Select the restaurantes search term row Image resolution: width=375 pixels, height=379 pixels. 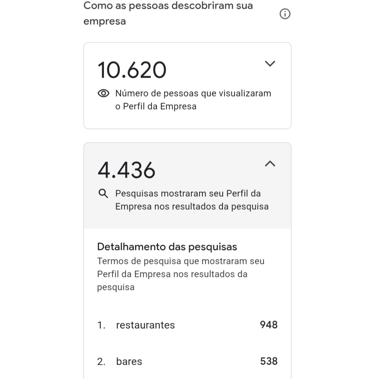point(187,325)
